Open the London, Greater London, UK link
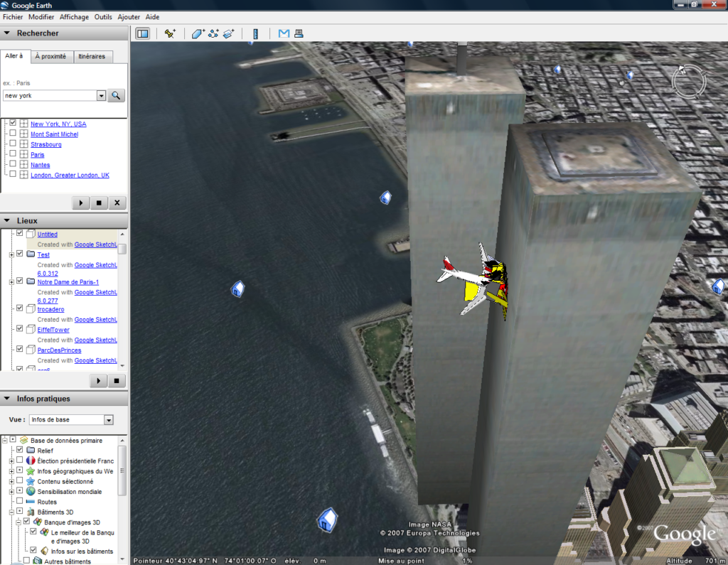This screenshot has height=565, width=728. pyautogui.click(x=70, y=175)
